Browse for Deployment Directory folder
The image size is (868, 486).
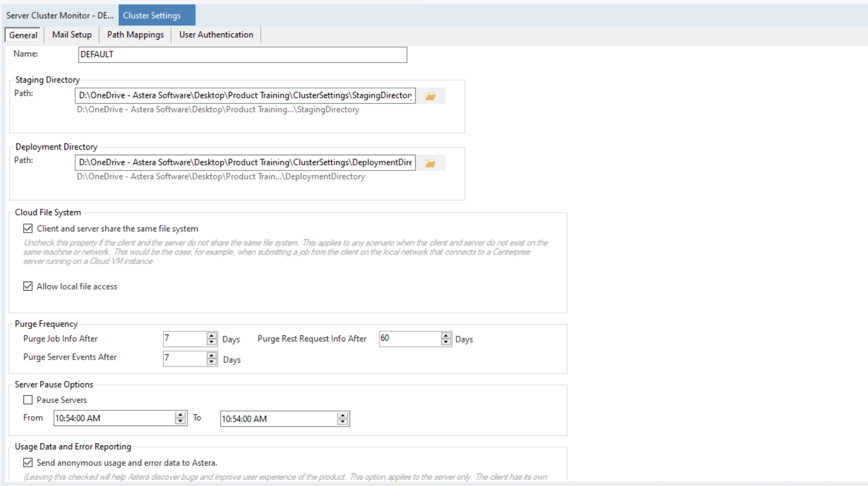click(x=431, y=163)
